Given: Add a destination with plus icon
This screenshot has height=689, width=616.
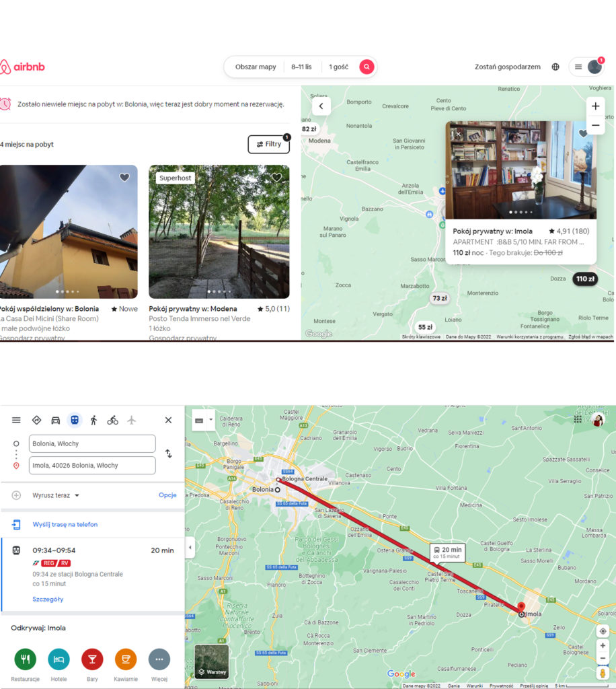Looking at the screenshot, I should pyautogui.click(x=16, y=495).
